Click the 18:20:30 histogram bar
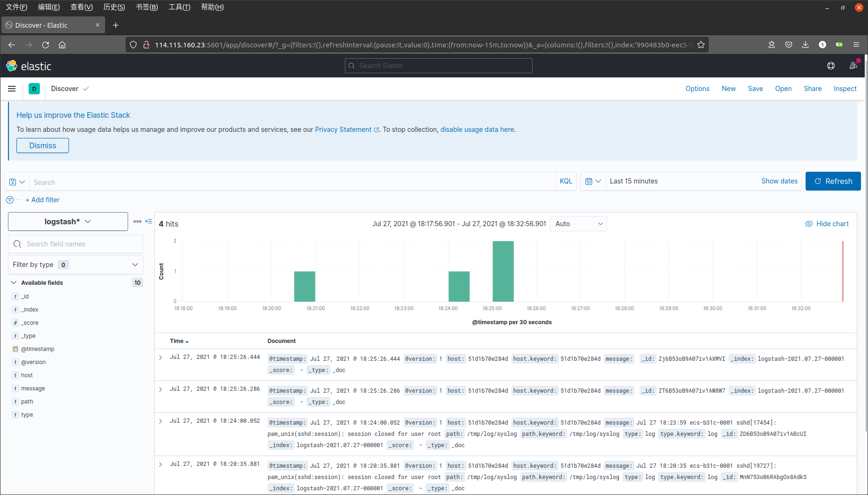This screenshot has width=868, height=495. coord(305,286)
